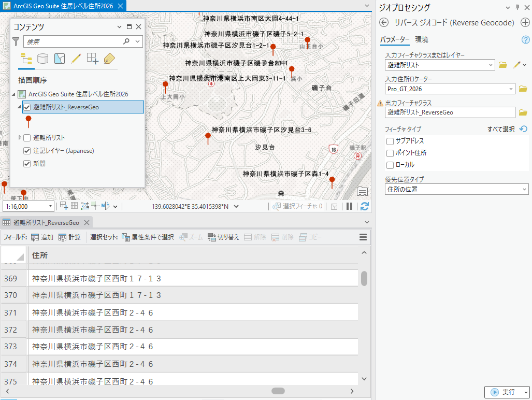Viewport: 532px width, 400px height.
Task: Open the List By Drawing Order view
Action: click(26, 59)
